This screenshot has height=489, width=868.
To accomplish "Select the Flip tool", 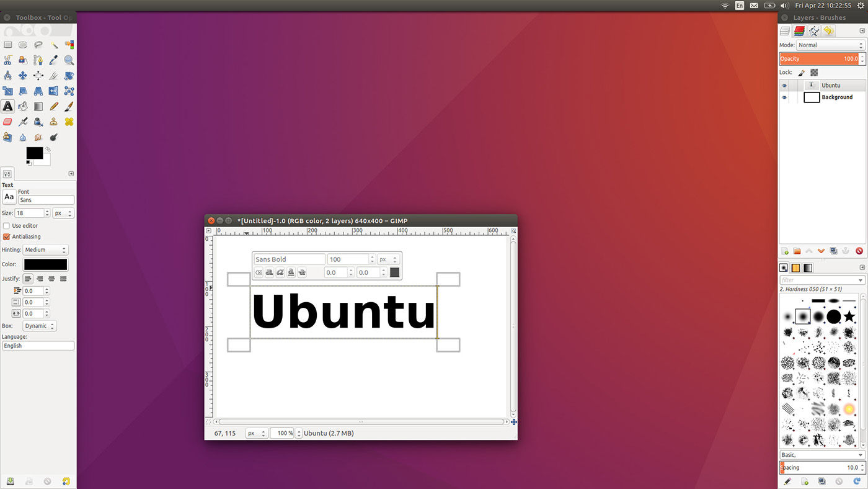I will click(54, 91).
